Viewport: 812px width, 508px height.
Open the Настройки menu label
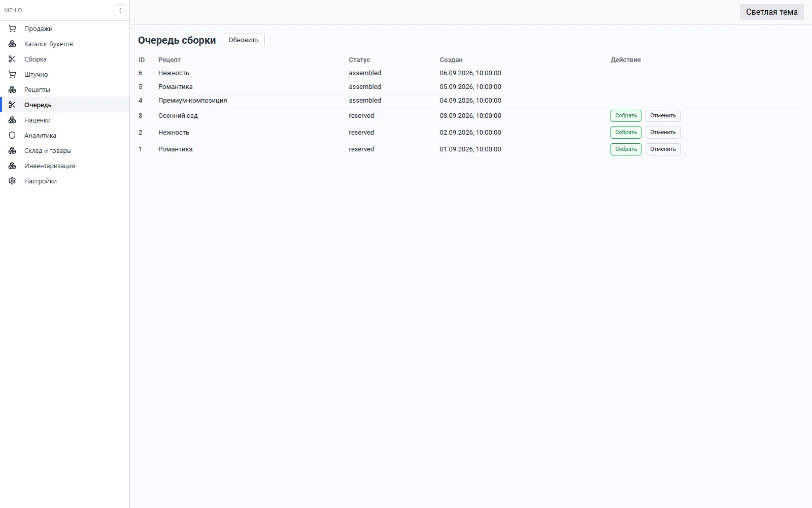point(41,181)
